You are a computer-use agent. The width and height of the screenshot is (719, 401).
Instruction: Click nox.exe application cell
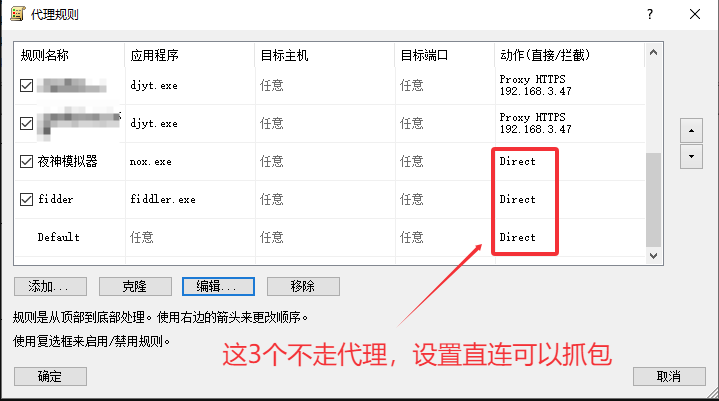pos(151,162)
